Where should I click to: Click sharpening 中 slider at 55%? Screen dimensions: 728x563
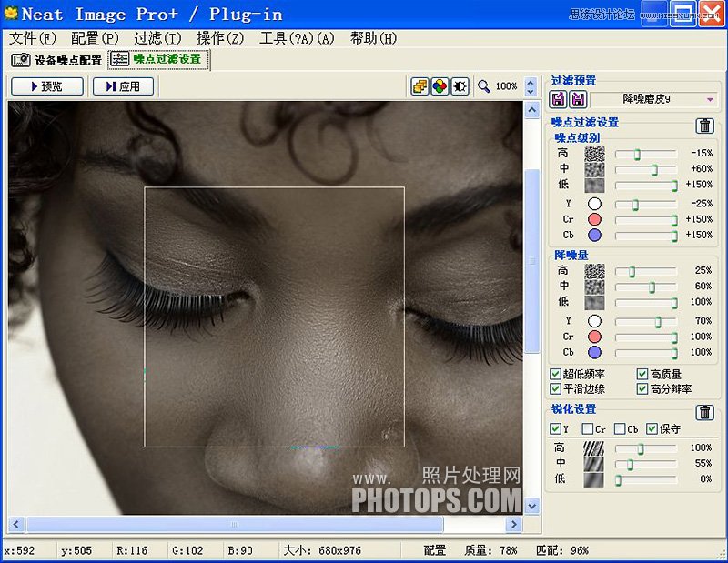(630, 465)
